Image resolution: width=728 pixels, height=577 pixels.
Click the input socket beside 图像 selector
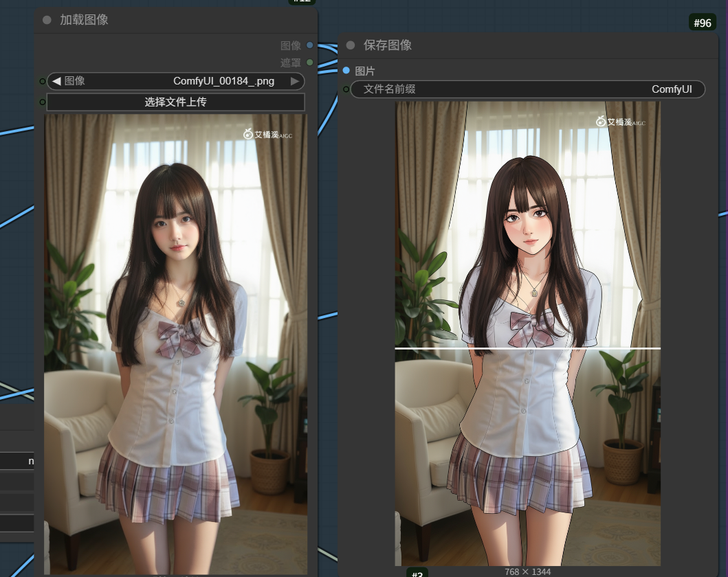(x=43, y=81)
